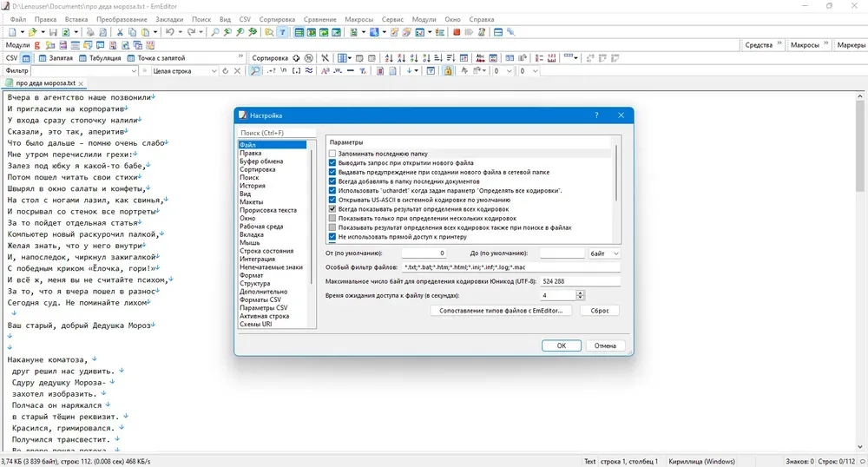868x467 pixels.
Task: Open the dropdown arrow next to New file
Action: pos(23,32)
